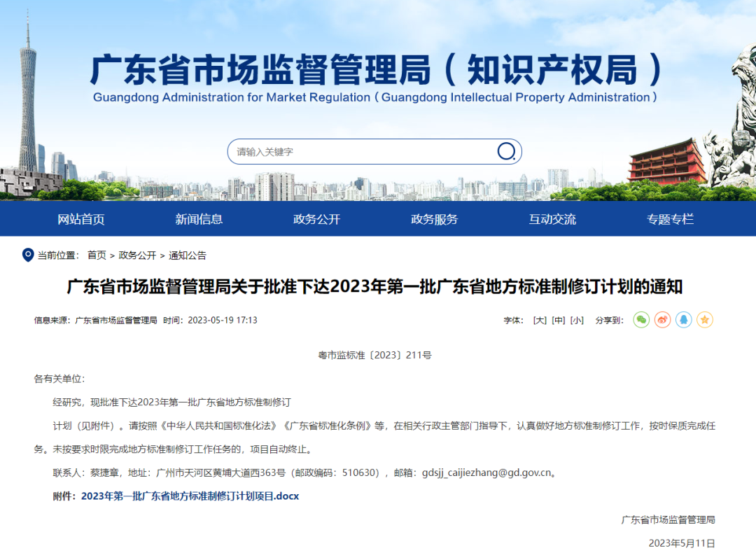Image resolution: width=756 pixels, height=560 pixels.
Task: Open the 专题专栏 navigation menu
Action: tap(668, 218)
